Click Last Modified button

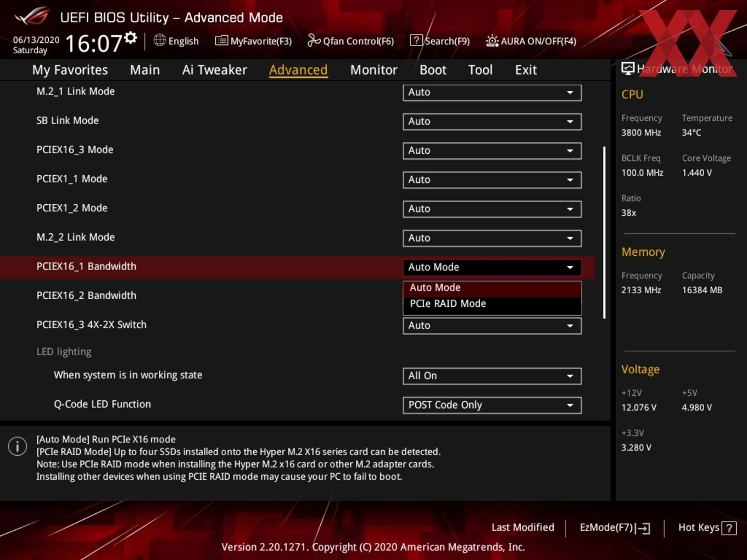[x=523, y=528]
